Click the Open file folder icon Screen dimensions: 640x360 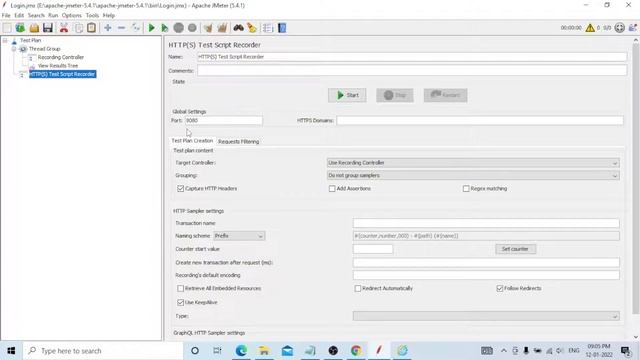click(34, 28)
